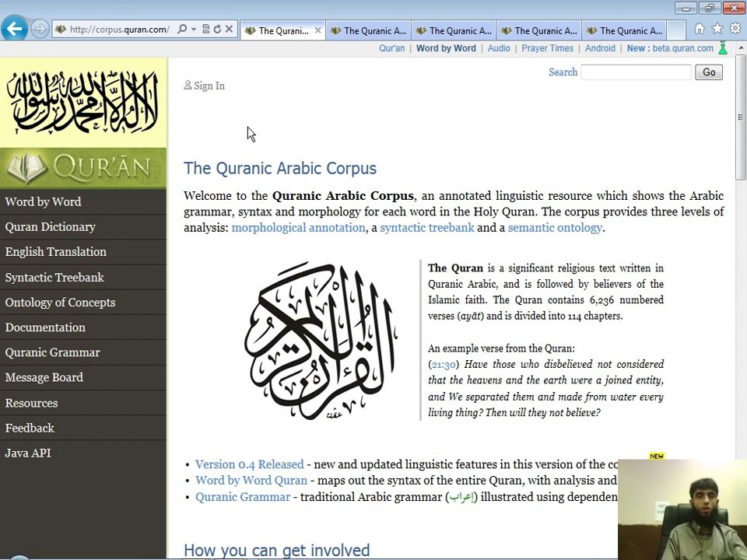
Task: Click the Stop loading X icon
Action: point(229,29)
